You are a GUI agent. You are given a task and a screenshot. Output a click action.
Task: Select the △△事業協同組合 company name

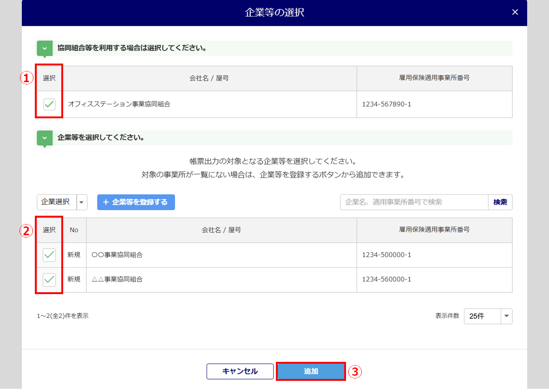[117, 280]
